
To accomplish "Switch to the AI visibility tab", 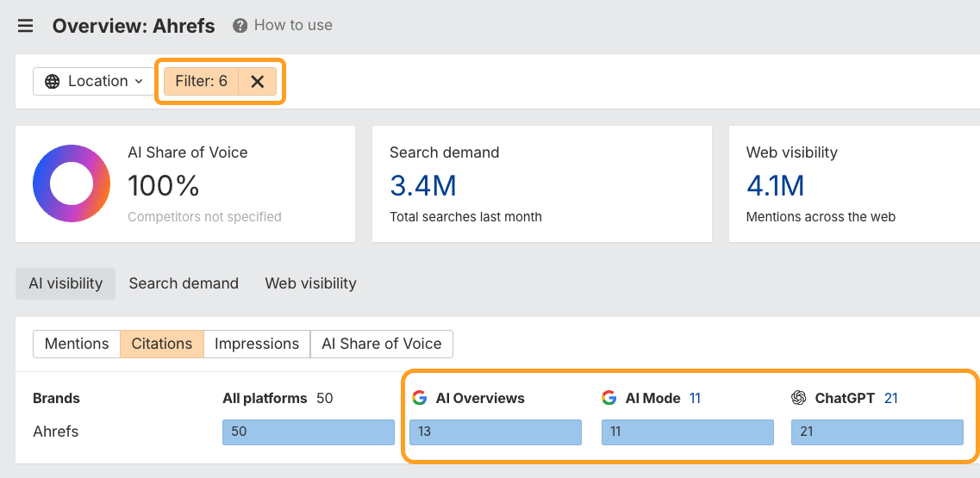I will (x=66, y=283).
